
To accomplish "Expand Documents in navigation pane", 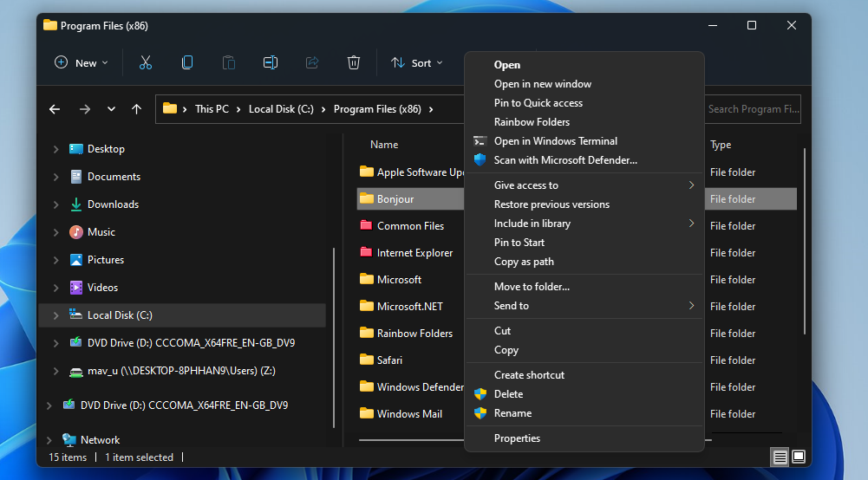I will (x=55, y=177).
